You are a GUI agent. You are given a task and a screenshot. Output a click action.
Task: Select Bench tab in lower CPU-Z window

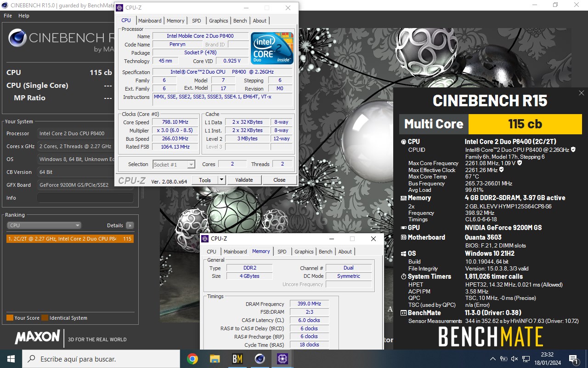[x=326, y=252]
